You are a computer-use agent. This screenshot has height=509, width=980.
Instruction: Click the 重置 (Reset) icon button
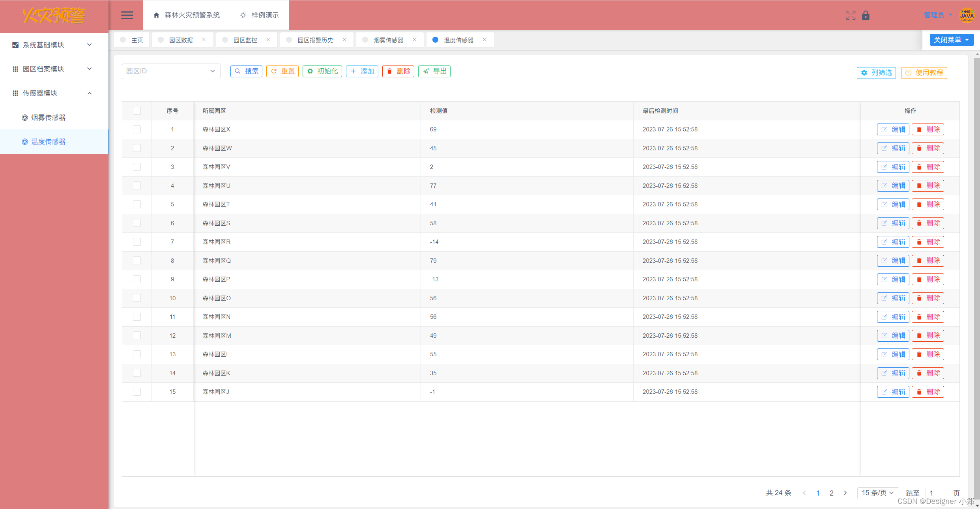(x=283, y=71)
